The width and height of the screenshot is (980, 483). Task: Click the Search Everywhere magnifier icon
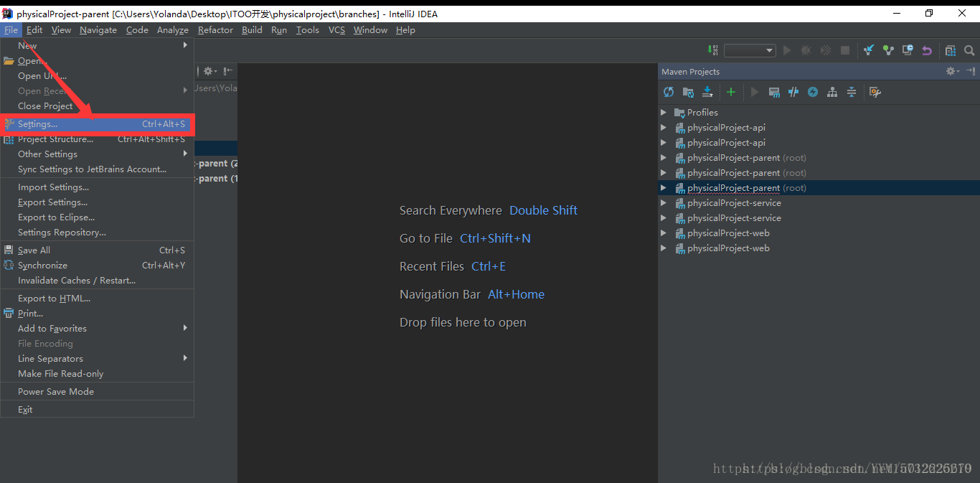tap(969, 50)
